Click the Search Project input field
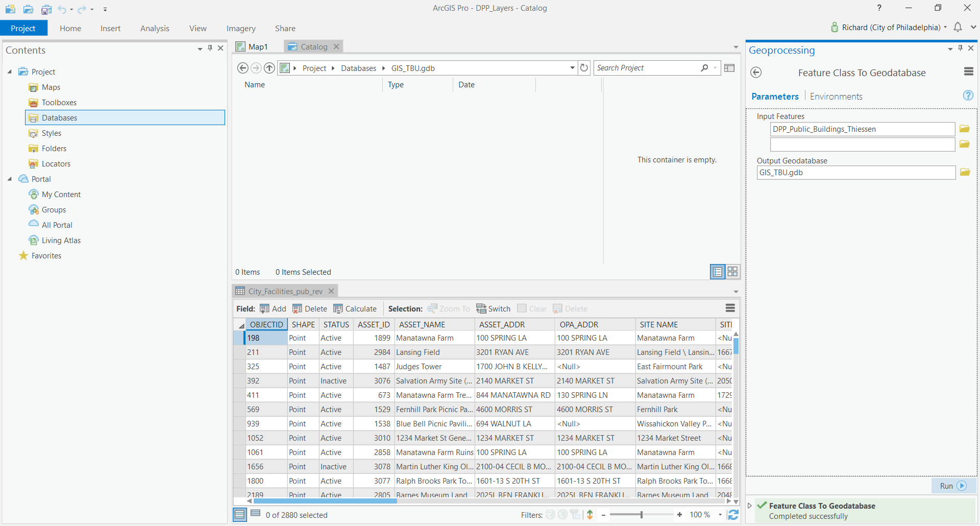 pyautogui.click(x=647, y=68)
